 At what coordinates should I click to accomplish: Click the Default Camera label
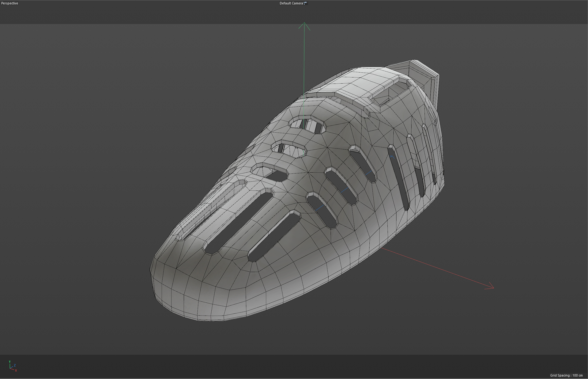(x=291, y=3)
